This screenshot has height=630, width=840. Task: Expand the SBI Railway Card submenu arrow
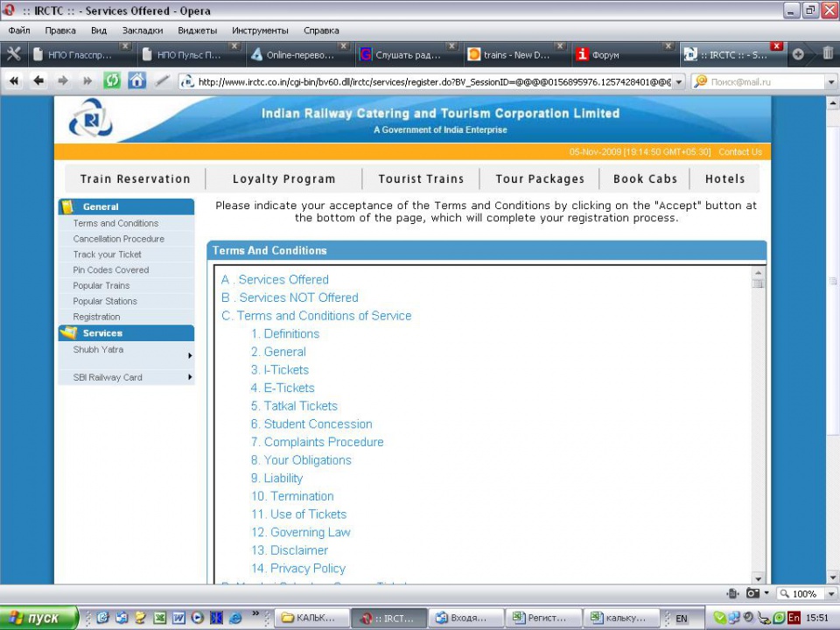click(190, 377)
